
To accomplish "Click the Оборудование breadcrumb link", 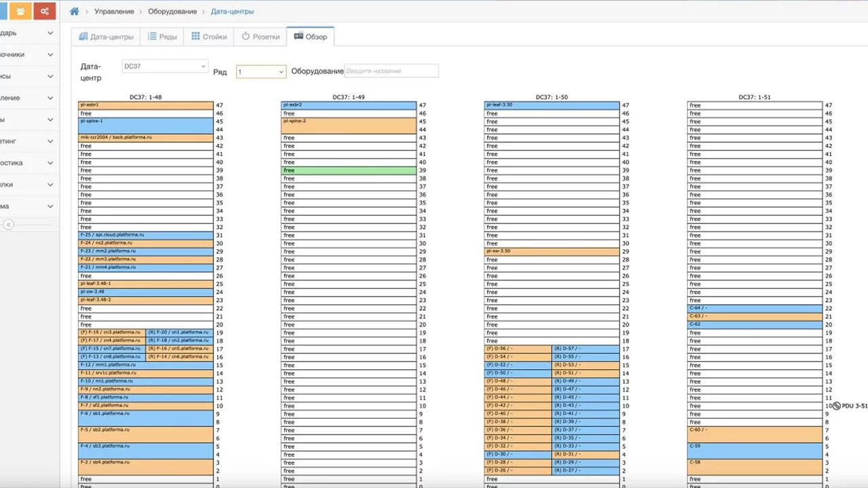I will [x=172, y=12].
